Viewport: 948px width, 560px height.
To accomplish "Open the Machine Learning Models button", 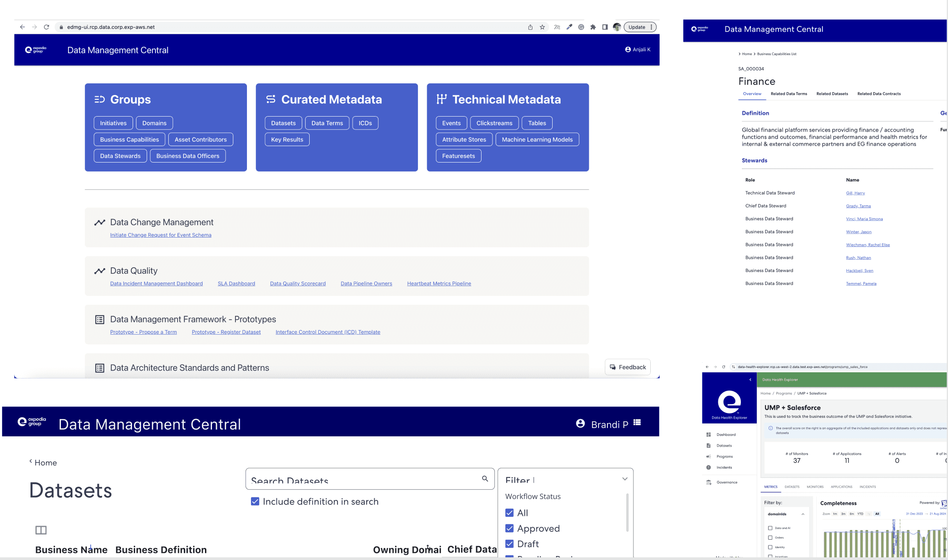I will (x=537, y=140).
